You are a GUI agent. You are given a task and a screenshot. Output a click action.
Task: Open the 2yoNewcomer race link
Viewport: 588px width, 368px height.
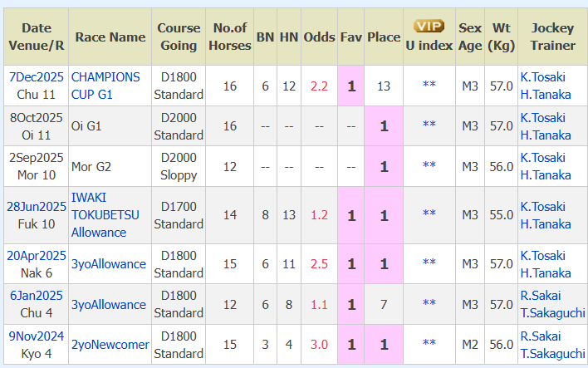(110, 345)
